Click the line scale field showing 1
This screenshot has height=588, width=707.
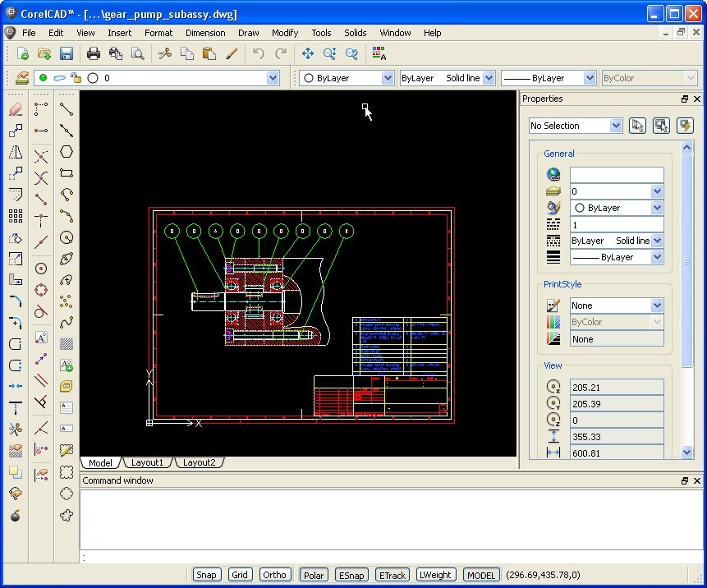[x=617, y=224]
